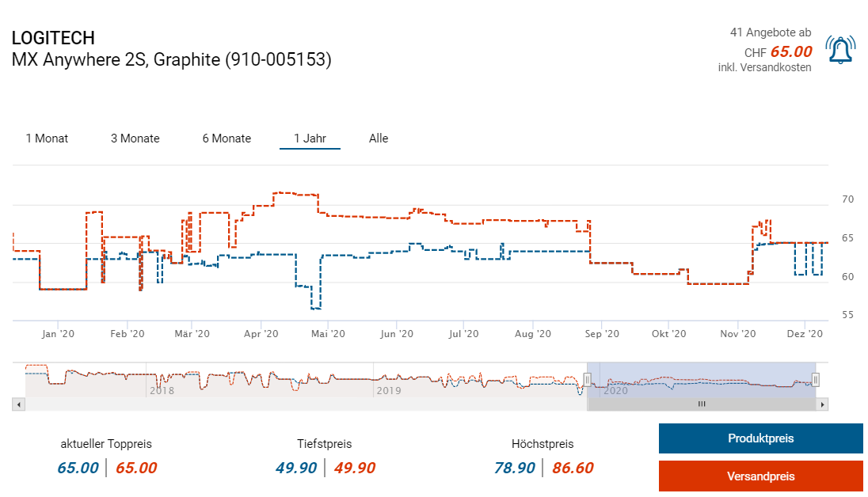Image resolution: width=868 pixels, height=497 pixels.
Task: Click the 41 Angebote ab text
Action: (770, 32)
